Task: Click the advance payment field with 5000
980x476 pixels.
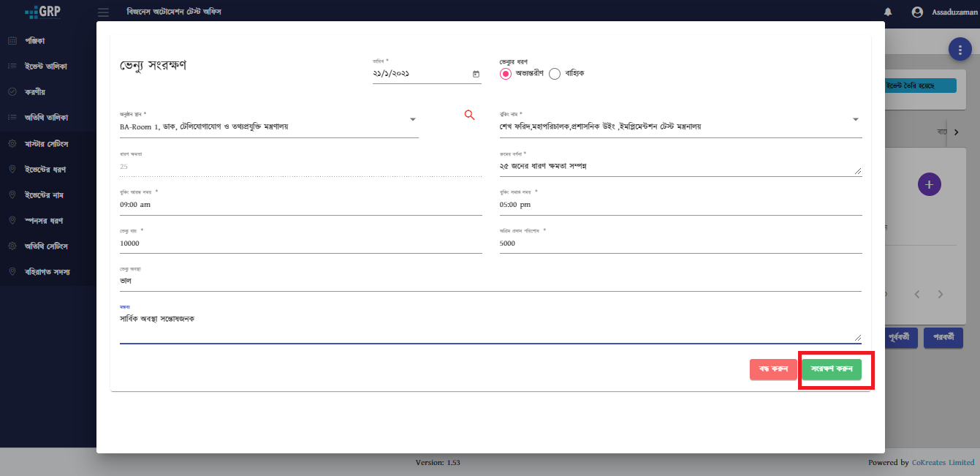Action: [x=681, y=243]
